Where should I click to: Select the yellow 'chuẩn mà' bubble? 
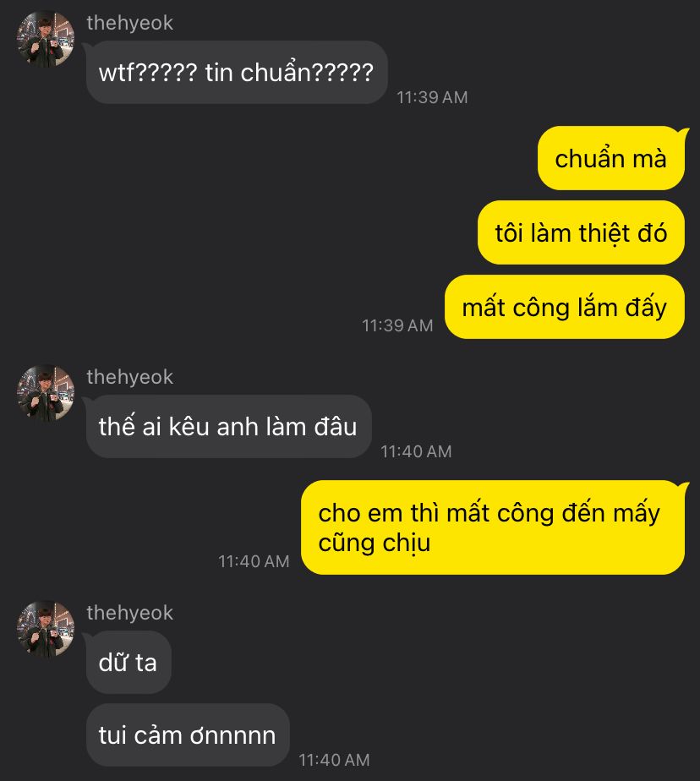click(611, 158)
